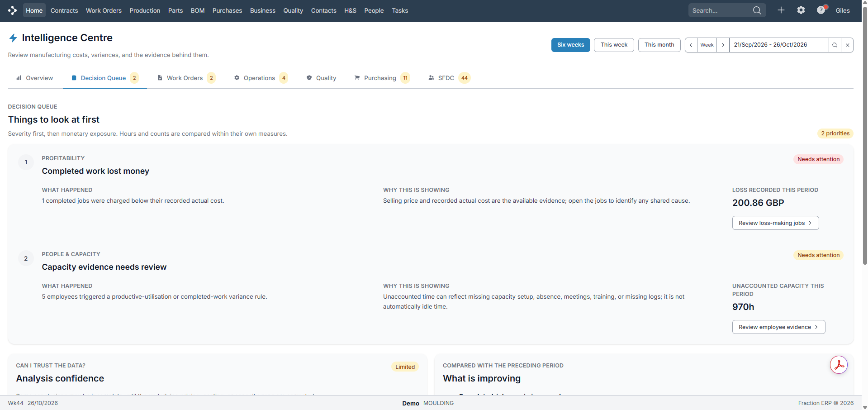This screenshot has height=410, width=868.
Task: Select the Decision Queue tab
Action: [105, 78]
